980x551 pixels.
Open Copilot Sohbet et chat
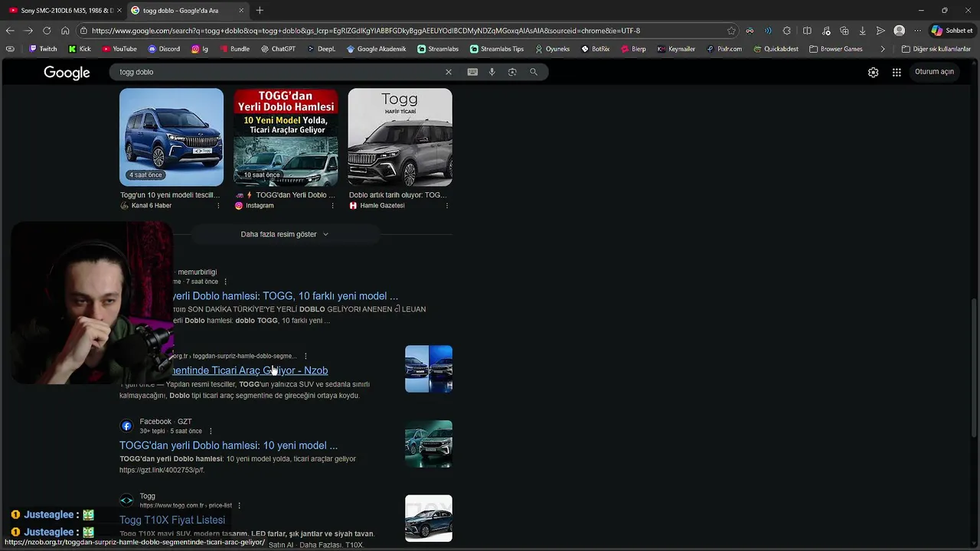(x=952, y=31)
